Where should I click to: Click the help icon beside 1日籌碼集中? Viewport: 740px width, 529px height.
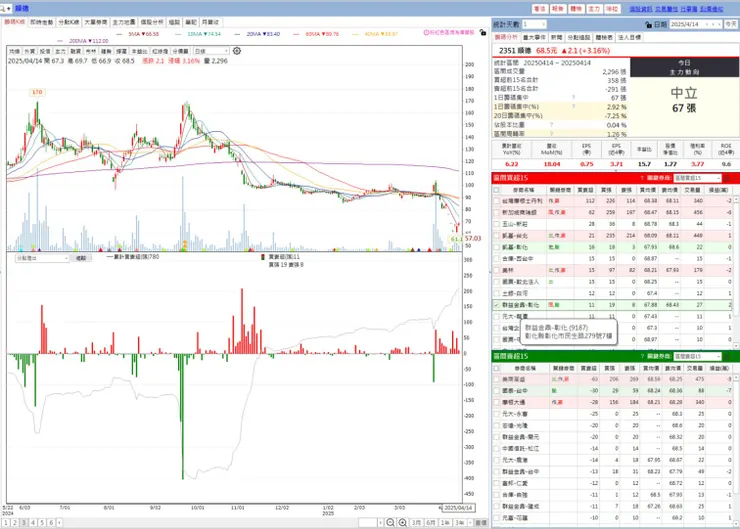point(573,98)
